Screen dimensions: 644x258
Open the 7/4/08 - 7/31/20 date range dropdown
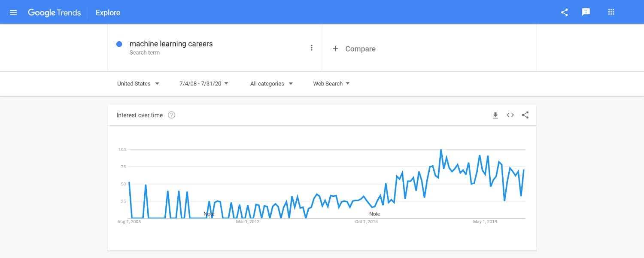[x=204, y=84]
